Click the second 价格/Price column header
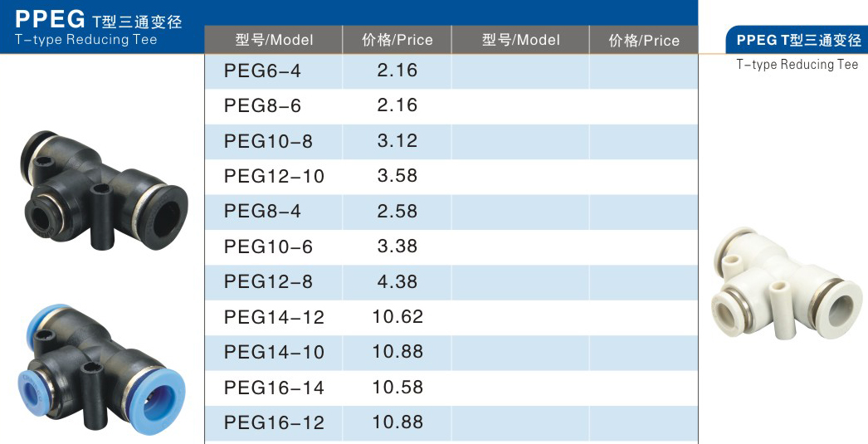This screenshot has height=444, width=868. tap(644, 40)
